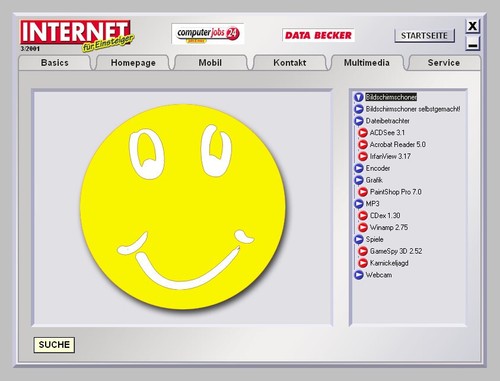Open the computerjobs24 banner

coord(208,34)
